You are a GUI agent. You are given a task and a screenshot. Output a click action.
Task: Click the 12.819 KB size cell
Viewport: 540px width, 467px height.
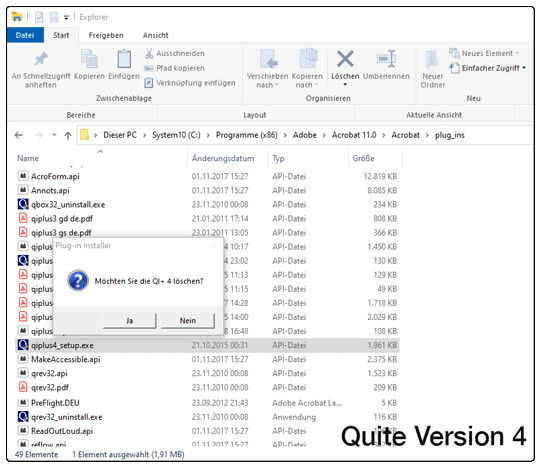pyautogui.click(x=380, y=176)
